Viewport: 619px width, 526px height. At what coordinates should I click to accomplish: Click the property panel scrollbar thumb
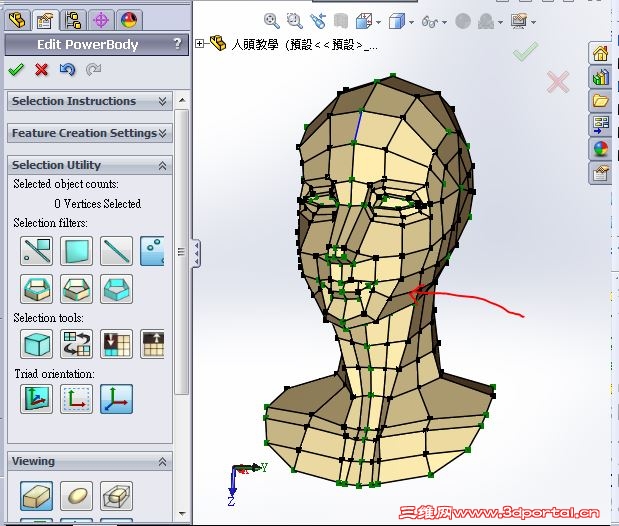(182, 252)
